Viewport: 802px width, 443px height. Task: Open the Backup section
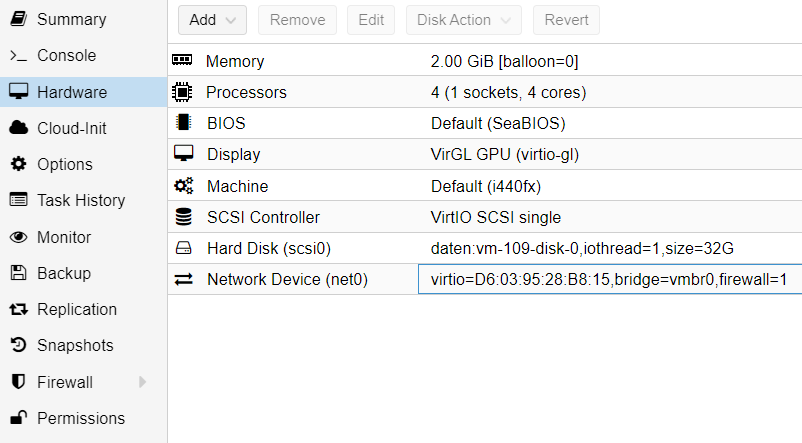[x=63, y=273]
